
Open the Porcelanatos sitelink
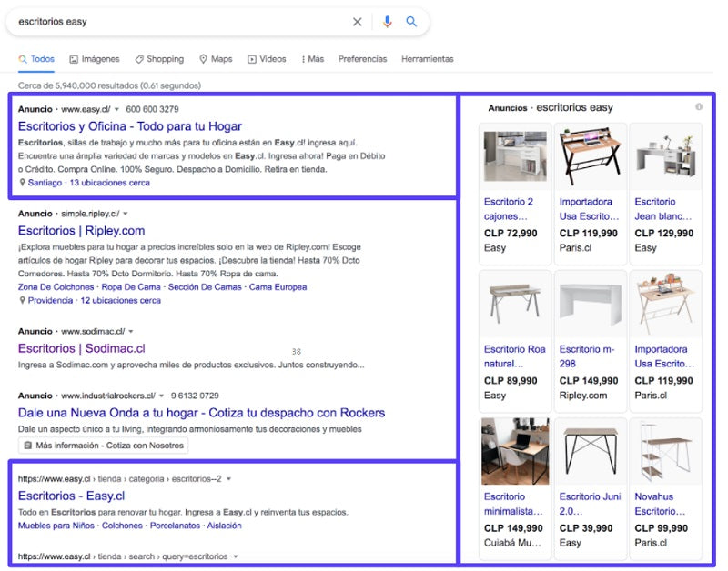tap(175, 526)
